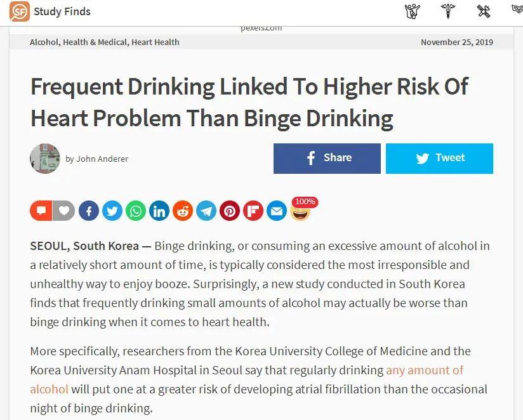The image size is (523, 420).
Task: Share via the round Flipboard icon
Action: click(253, 211)
